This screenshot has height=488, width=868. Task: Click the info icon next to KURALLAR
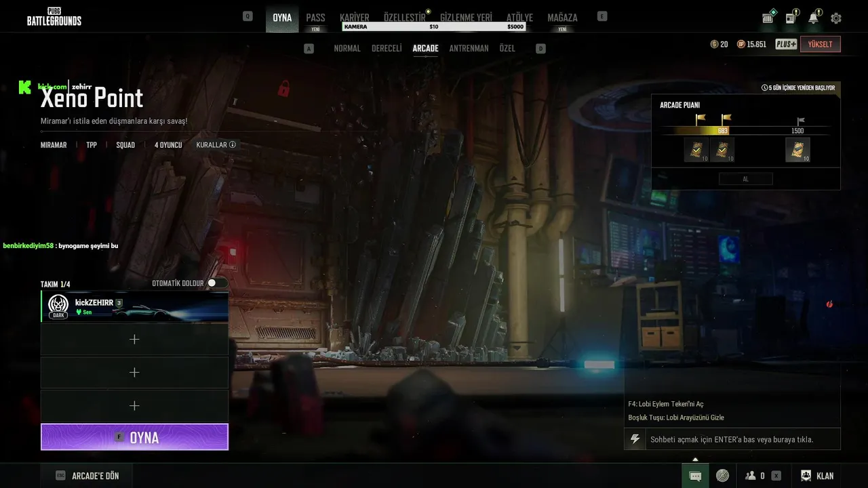pos(233,144)
